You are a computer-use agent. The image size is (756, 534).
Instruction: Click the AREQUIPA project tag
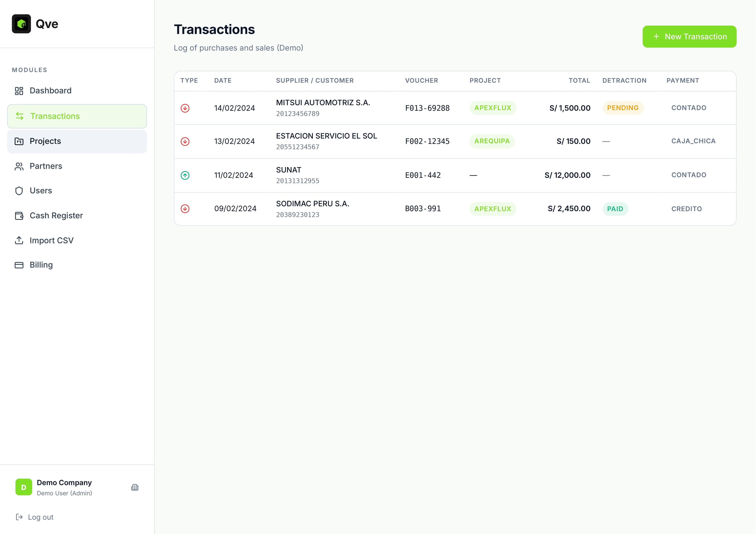click(x=492, y=141)
